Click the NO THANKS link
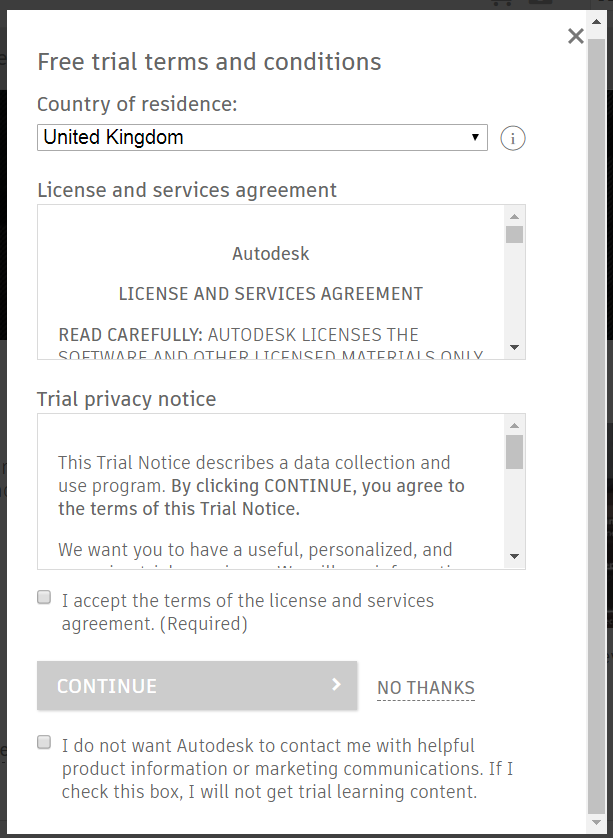The width and height of the screenshot is (613, 838). 425,688
